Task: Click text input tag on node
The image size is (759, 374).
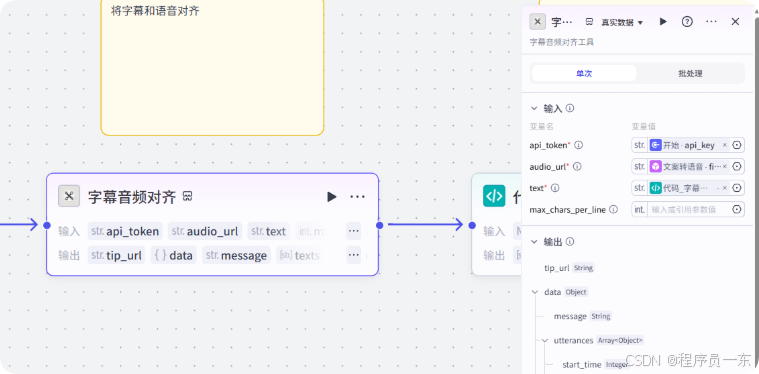Action: (269, 231)
